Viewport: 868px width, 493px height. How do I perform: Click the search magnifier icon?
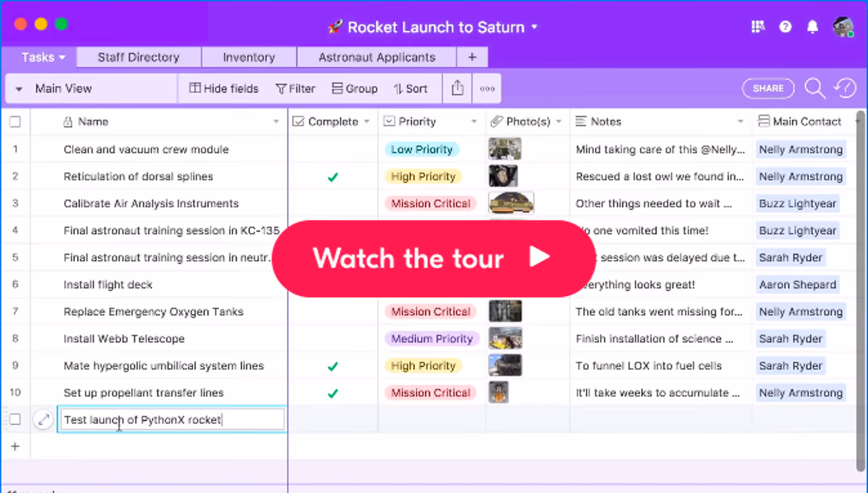[x=815, y=88]
